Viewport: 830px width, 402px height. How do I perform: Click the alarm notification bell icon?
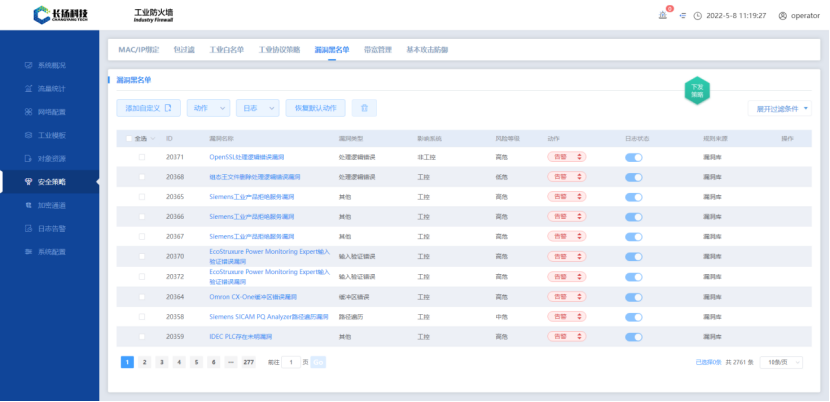tap(662, 15)
